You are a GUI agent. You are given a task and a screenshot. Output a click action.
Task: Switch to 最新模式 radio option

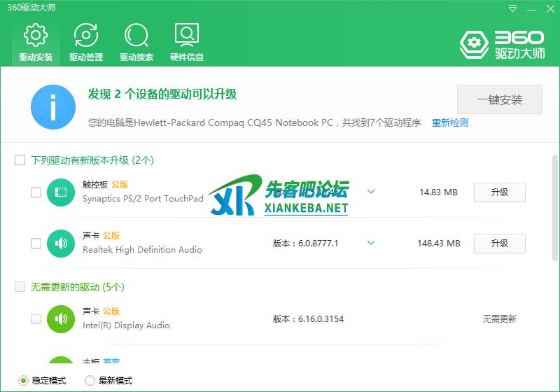point(90,381)
